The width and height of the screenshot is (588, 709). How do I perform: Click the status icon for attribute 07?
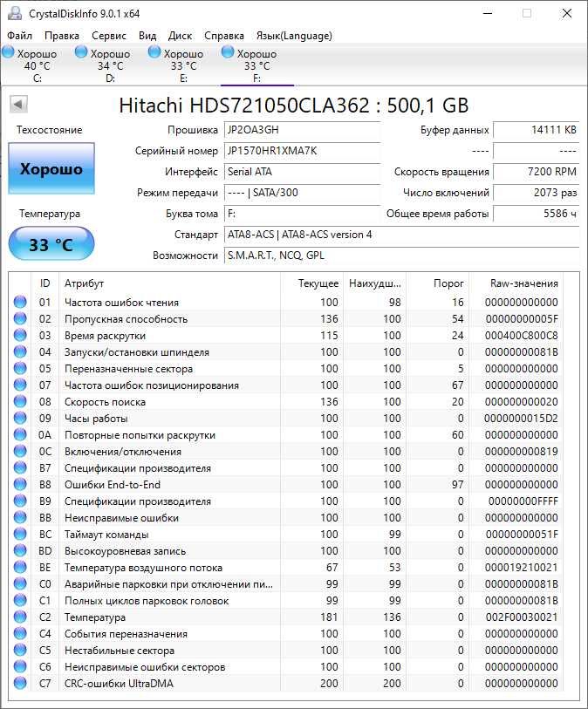pos(20,385)
